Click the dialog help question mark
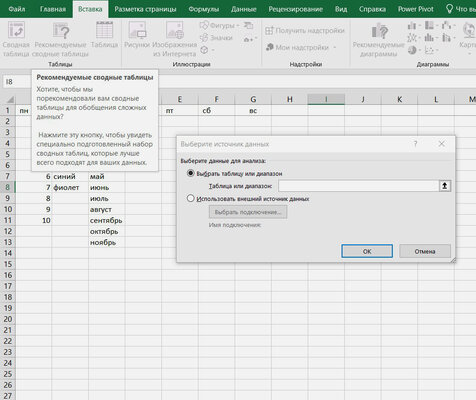 click(x=415, y=144)
